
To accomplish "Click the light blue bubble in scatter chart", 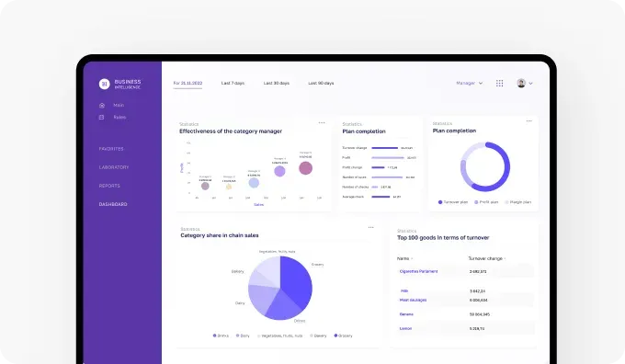I will click(254, 183).
